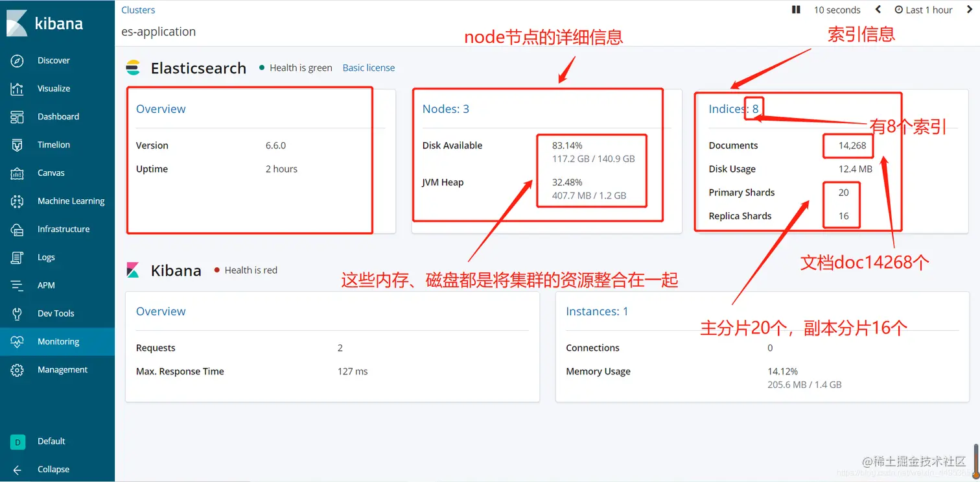Open the Management menu item
Image resolution: width=980 pixels, height=482 pixels.
(x=63, y=370)
